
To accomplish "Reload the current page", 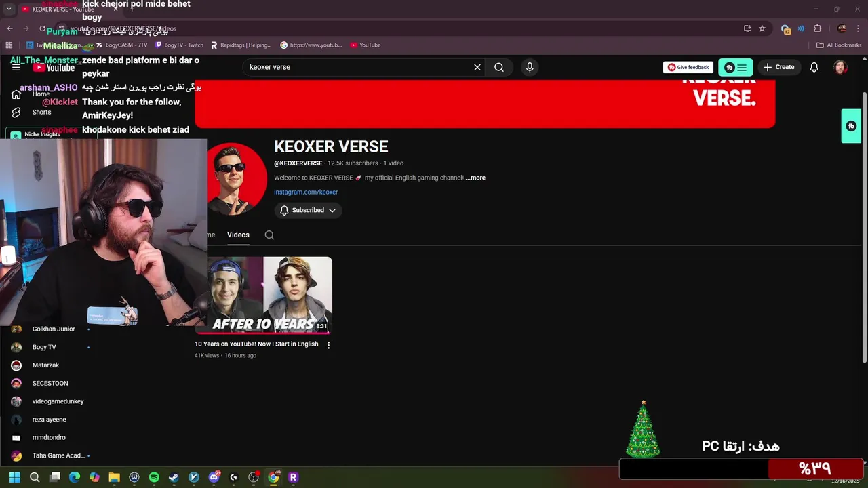I will [42, 28].
